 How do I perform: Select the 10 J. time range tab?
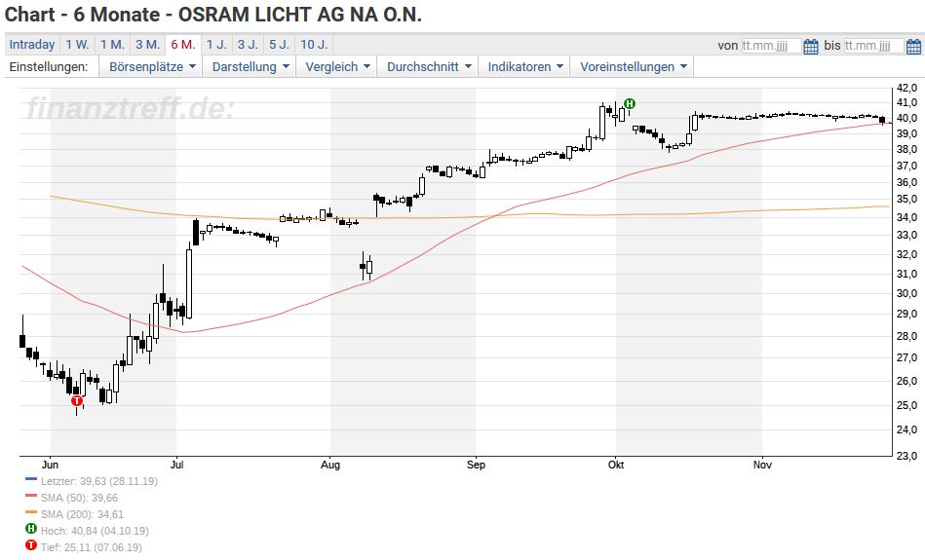point(314,45)
